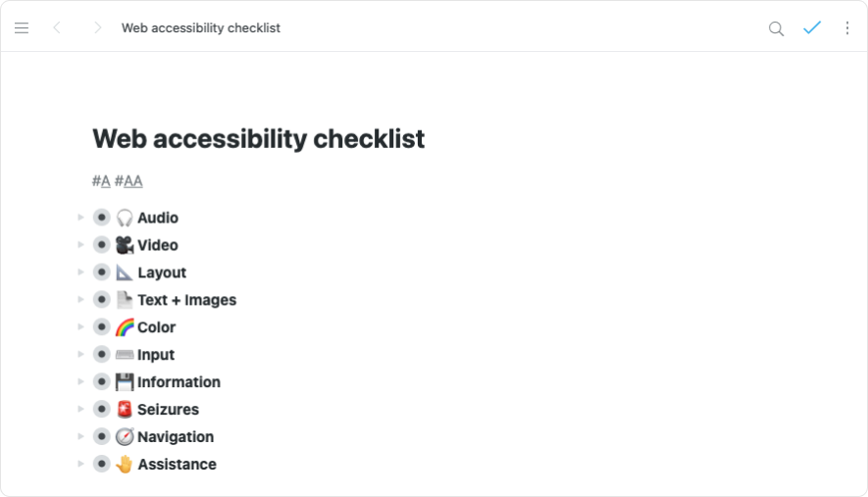Click the Web accessibility checklist heading
This screenshot has width=868, height=497.
tap(258, 138)
